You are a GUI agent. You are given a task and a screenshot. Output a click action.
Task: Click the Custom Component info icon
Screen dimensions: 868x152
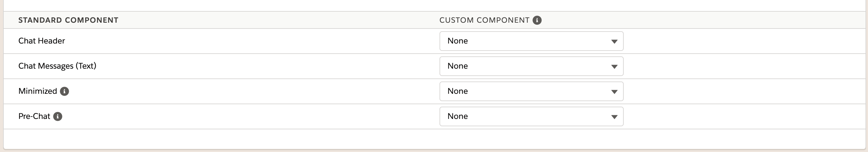coord(537,20)
